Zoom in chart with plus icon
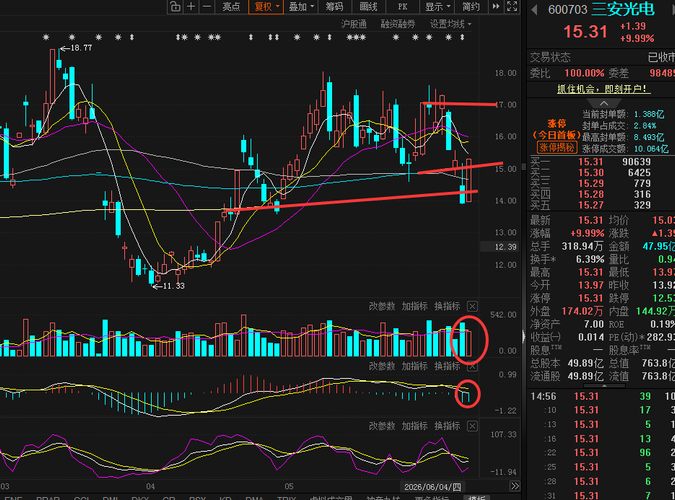The height and width of the screenshot is (500, 675). (x=191, y=6)
